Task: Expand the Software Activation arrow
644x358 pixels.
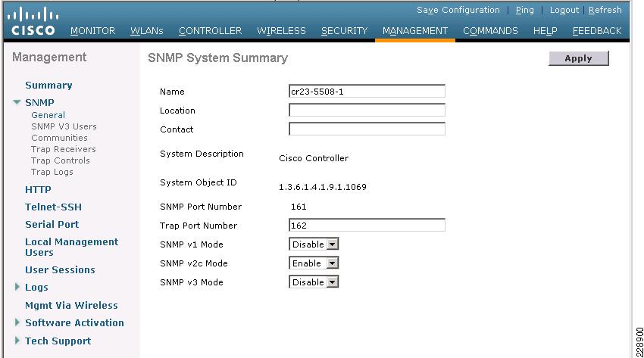Action: click(17, 322)
